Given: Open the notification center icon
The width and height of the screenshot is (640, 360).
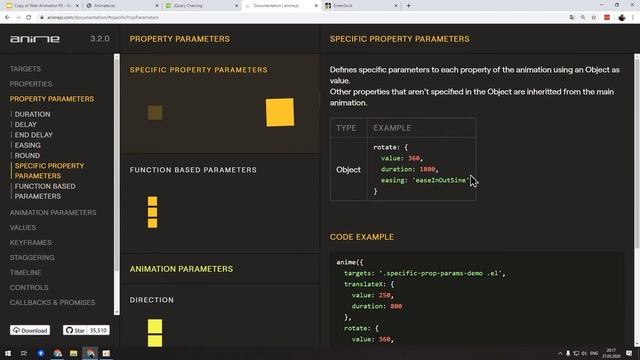Looking at the screenshot, I should [629, 353].
